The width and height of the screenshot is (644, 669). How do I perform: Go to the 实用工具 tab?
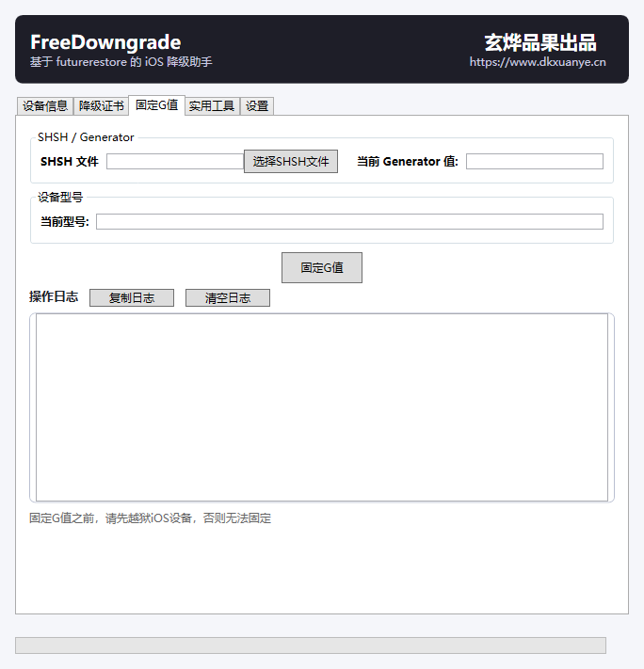click(212, 105)
